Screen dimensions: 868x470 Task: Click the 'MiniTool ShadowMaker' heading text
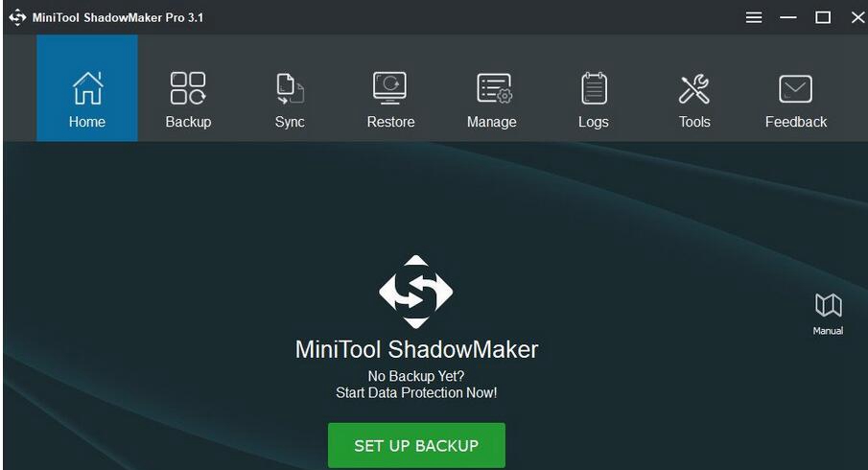[x=416, y=349]
